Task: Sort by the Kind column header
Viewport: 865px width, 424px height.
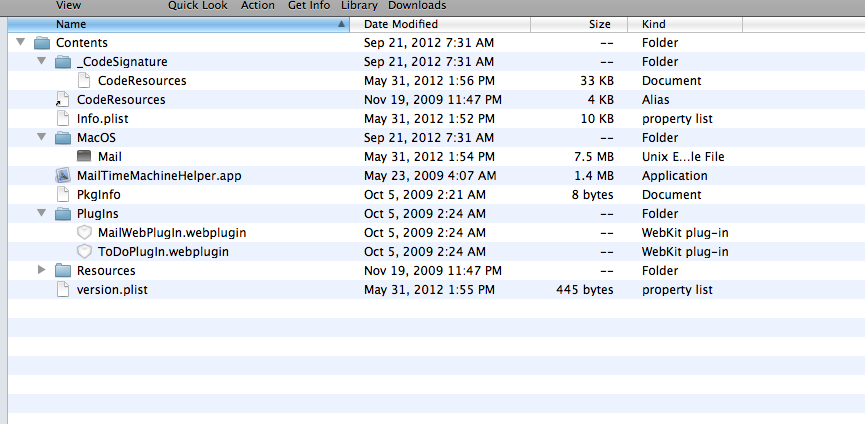Action: point(685,24)
